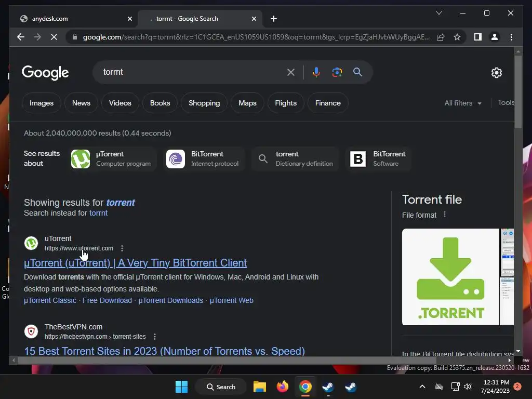Open the µTorrent Downloads sitelink
Image resolution: width=532 pixels, height=399 pixels.
[x=170, y=300]
